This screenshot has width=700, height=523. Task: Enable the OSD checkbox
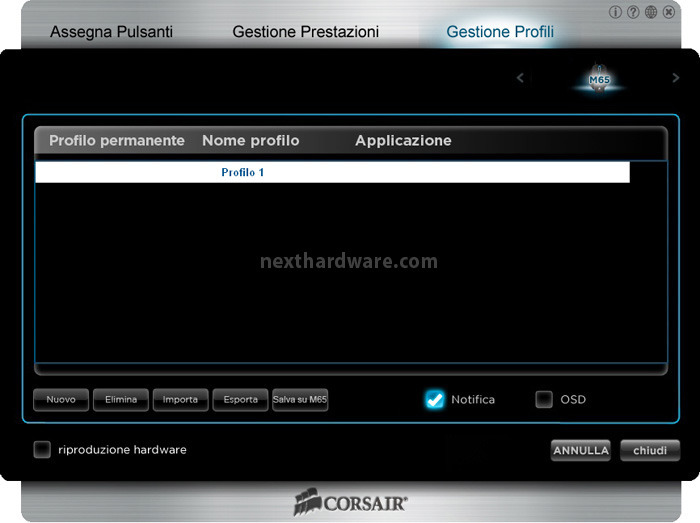point(544,399)
